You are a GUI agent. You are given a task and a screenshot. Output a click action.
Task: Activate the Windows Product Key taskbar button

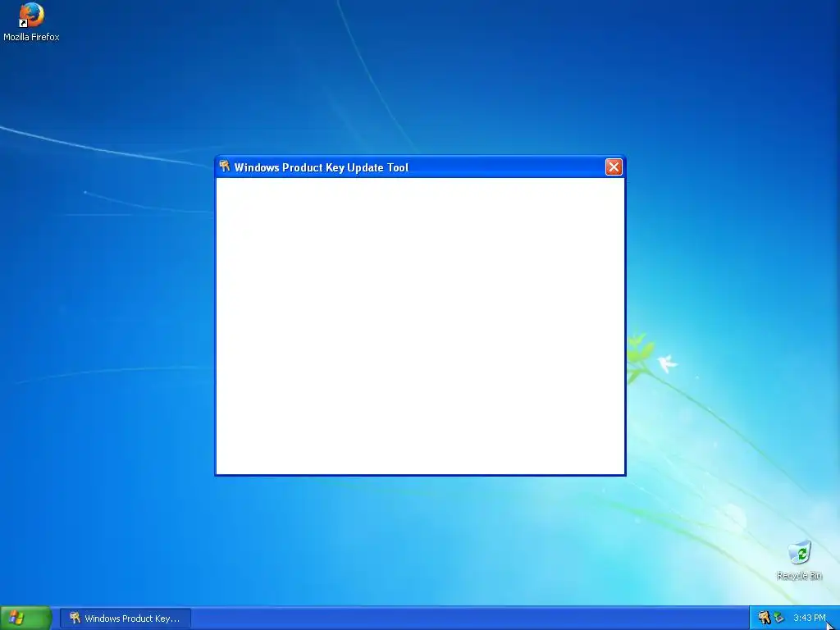click(x=125, y=619)
